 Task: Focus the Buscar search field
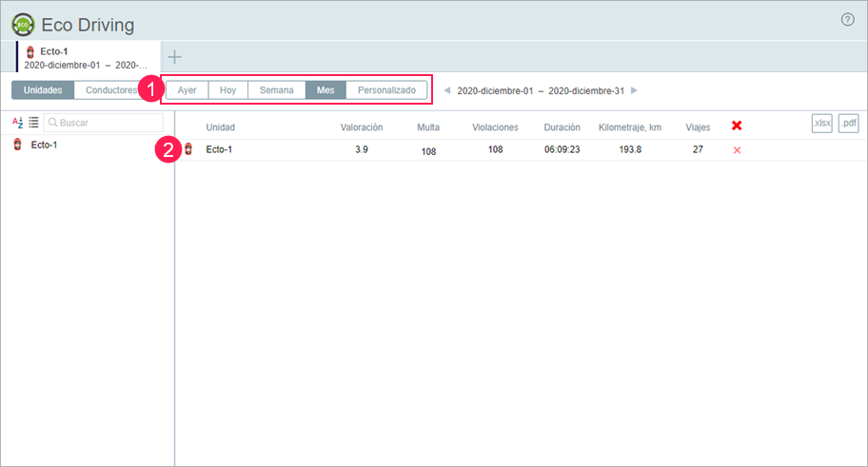tap(107, 123)
